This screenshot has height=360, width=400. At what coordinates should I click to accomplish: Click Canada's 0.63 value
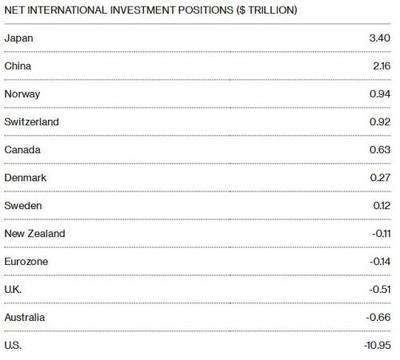coord(380,150)
